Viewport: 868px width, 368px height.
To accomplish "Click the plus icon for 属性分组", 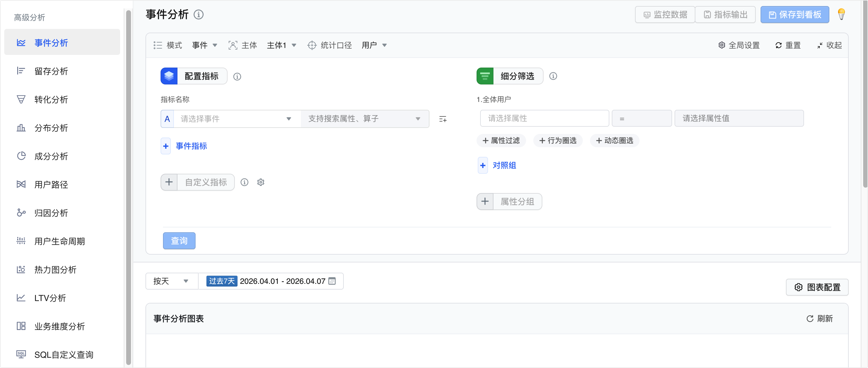I will [485, 201].
